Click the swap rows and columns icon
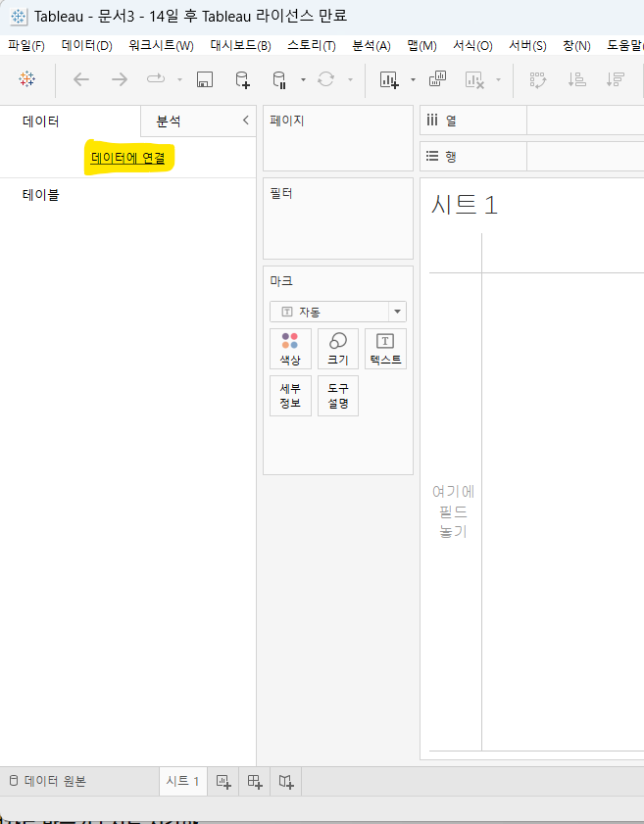This screenshot has height=824, width=644. [x=538, y=80]
